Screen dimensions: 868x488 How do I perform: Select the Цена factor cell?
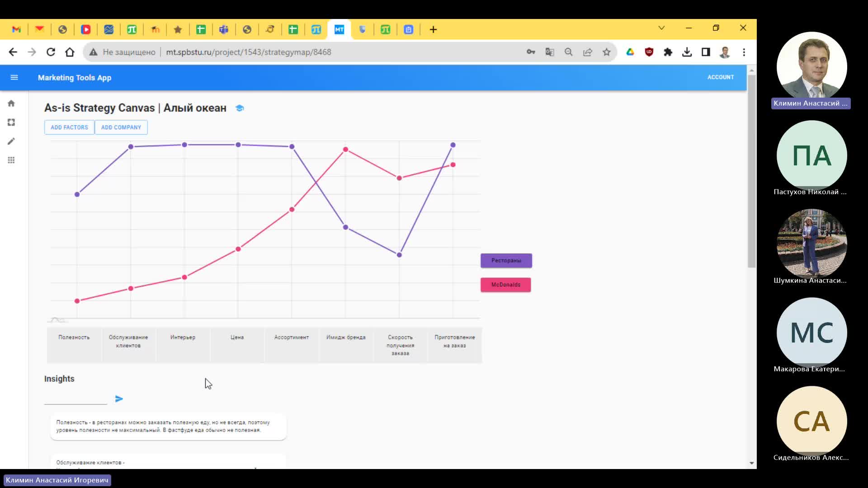(237, 345)
